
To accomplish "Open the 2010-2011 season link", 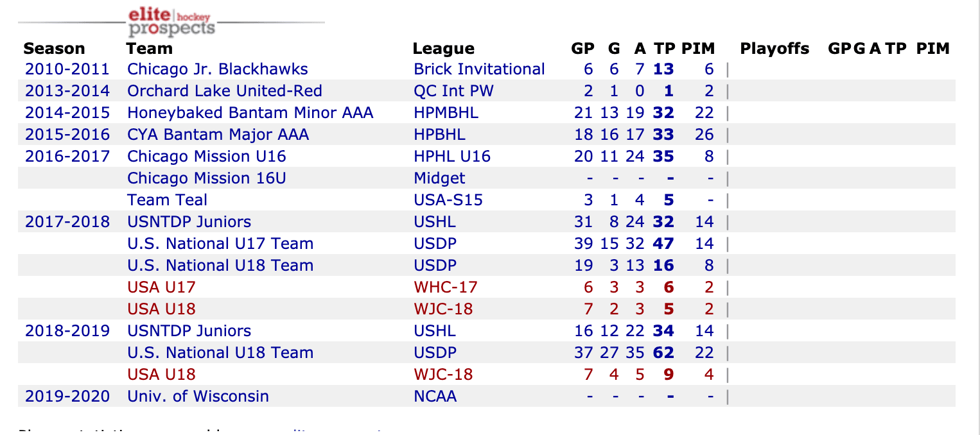I will tap(67, 69).
